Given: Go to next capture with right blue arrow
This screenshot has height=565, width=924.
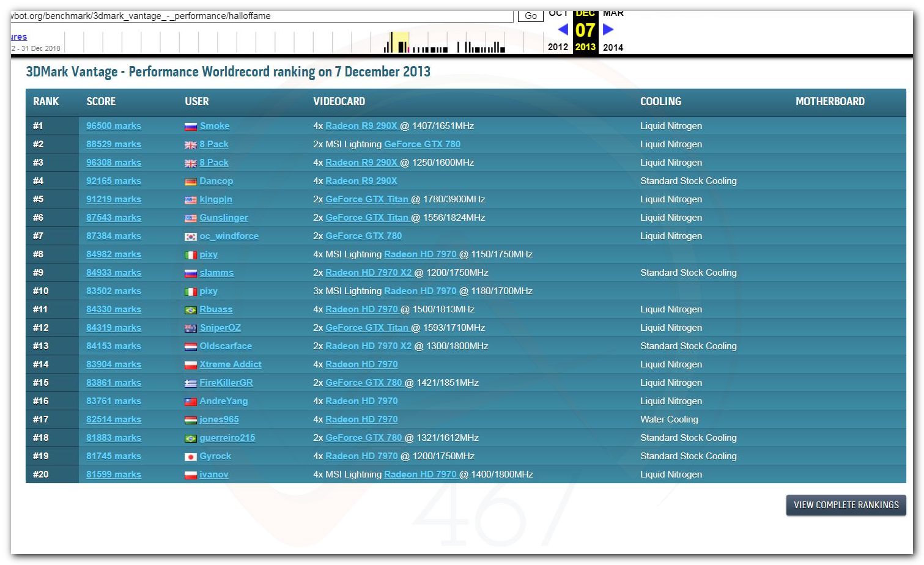Looking at the screenshot, I should tap(608, 29).
